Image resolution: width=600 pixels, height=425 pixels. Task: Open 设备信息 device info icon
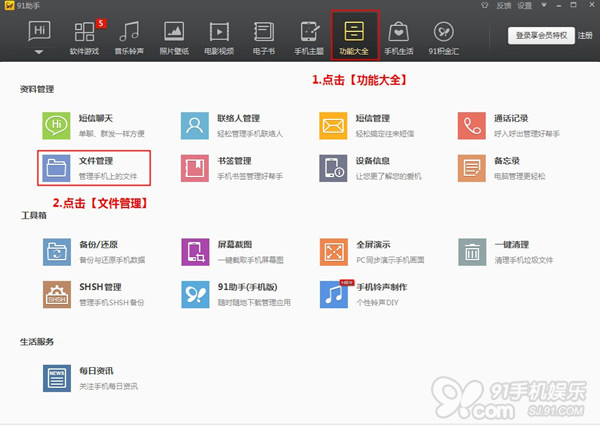pyautogui.click(x=333, y=168)
